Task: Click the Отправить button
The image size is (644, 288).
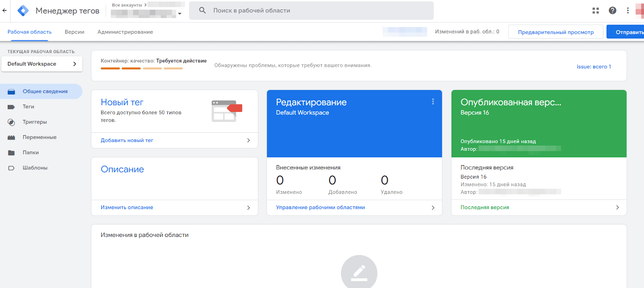Action: click(x=625, y=32)
